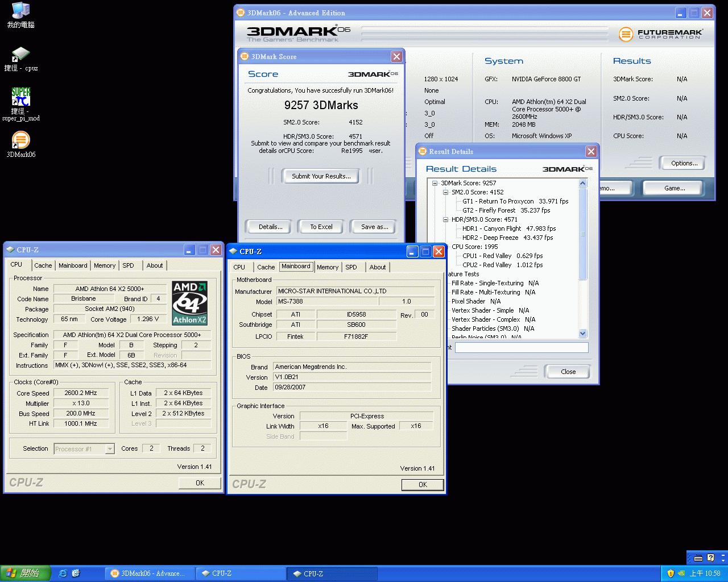Click the 3DMark Score window title icon
Image resolution: width=728 pixels, height=582 pixels.
[245, 56]
